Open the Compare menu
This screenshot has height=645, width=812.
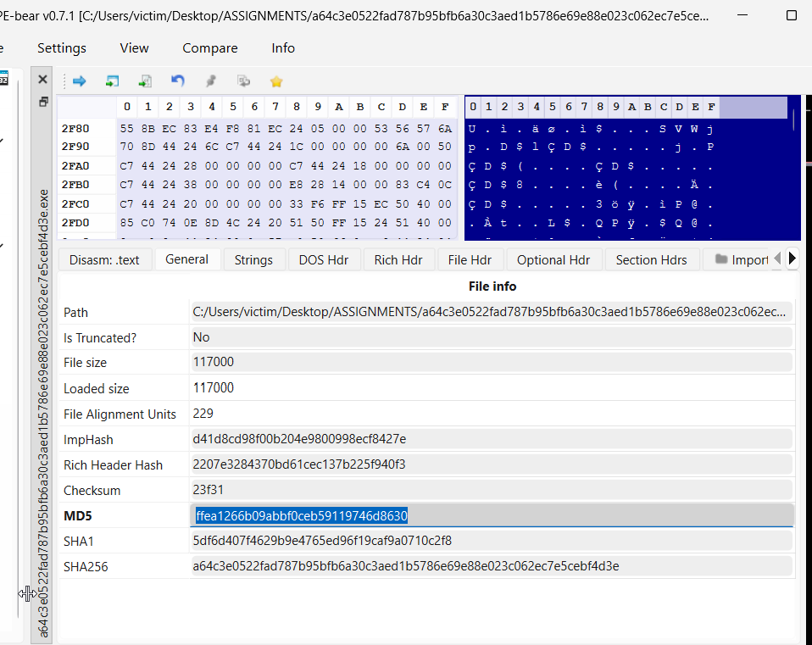click(209, 48)
